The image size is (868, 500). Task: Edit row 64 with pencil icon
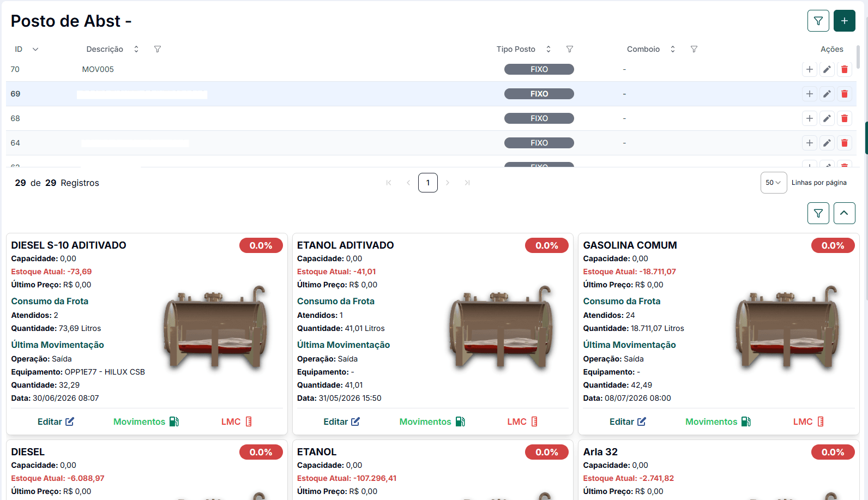pyautogui.click(x=827, y=143)
